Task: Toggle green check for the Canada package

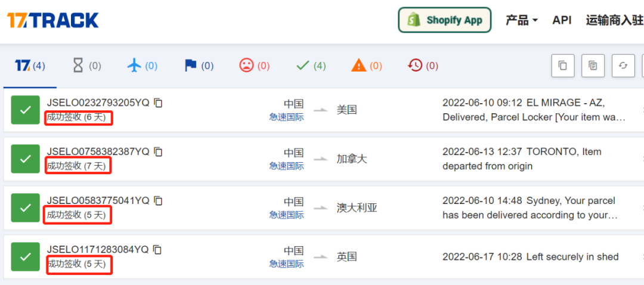Action: [25, 159]
